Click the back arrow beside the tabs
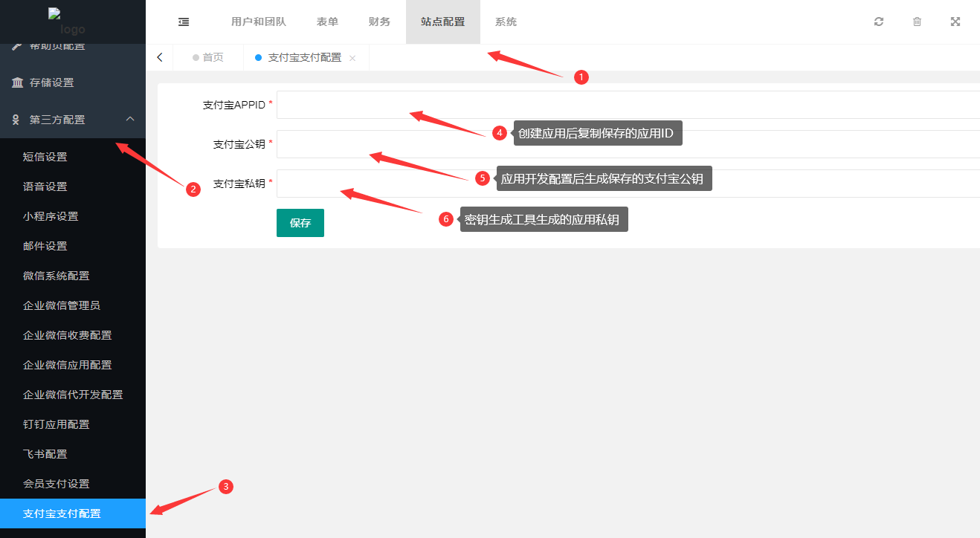 [160, 57]
